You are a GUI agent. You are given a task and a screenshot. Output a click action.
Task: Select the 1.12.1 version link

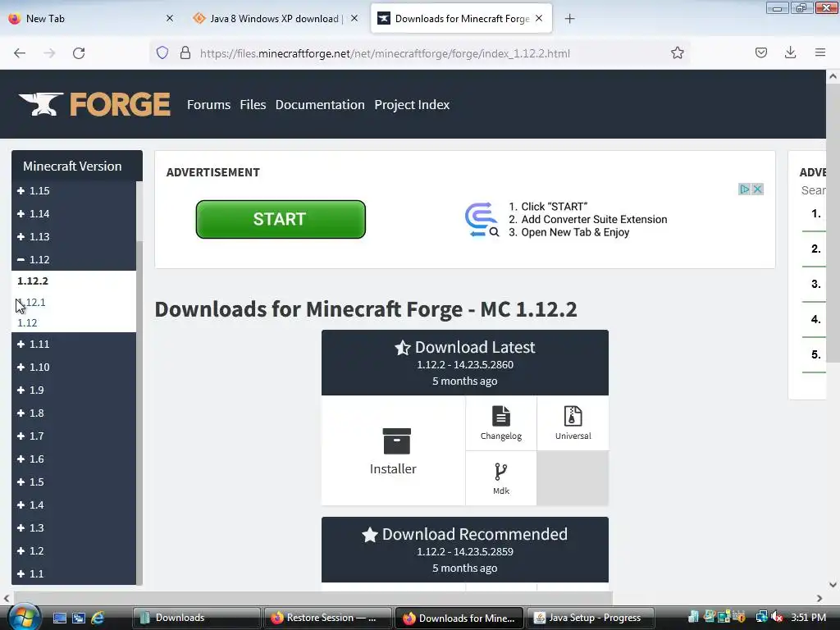pos(32,302)
